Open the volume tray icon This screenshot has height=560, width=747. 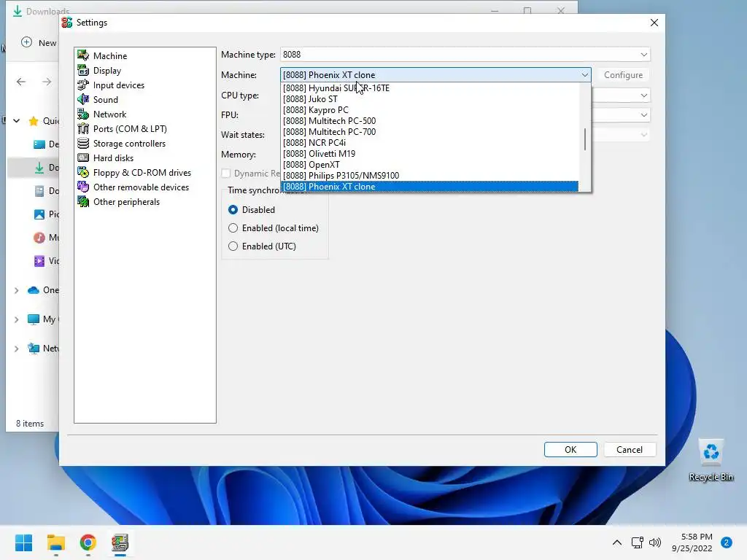655,542
